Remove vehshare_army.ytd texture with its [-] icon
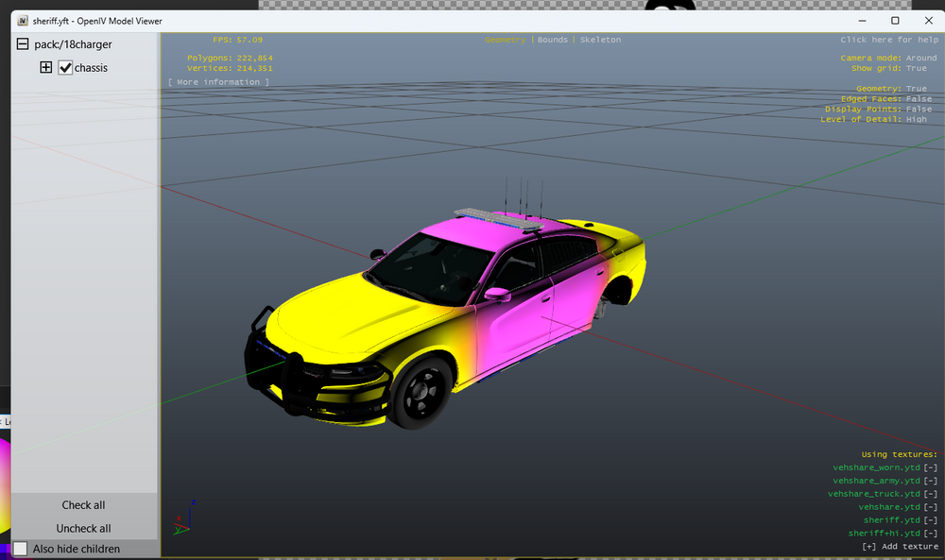This screenshot has width=945, height=560. [931, 481]
